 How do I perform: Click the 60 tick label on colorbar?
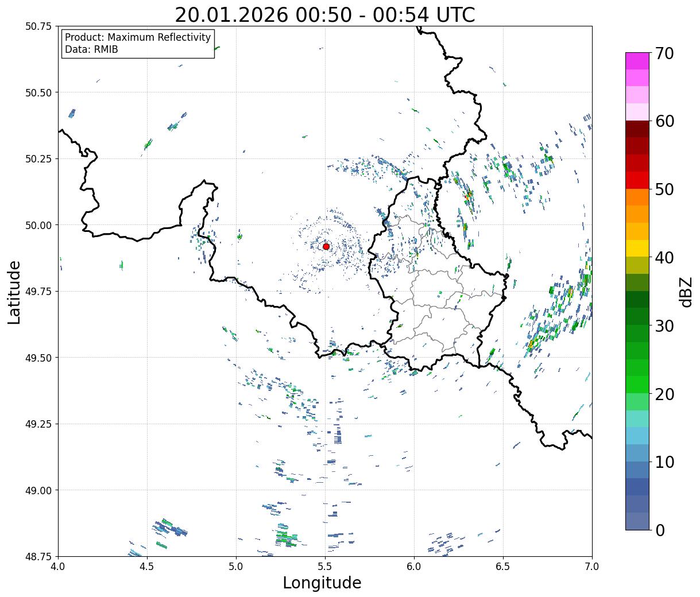(664, 121)
